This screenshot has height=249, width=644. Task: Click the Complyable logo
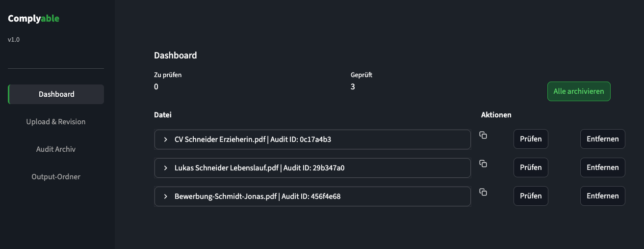point(33,19)
